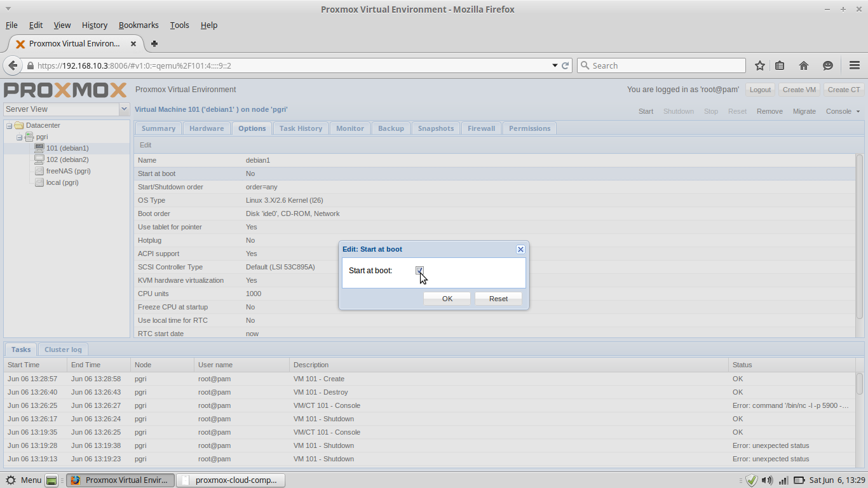Open the Menu launcher on the taskbar
This screenshot has height=488, width=868.
pos(24,480)
